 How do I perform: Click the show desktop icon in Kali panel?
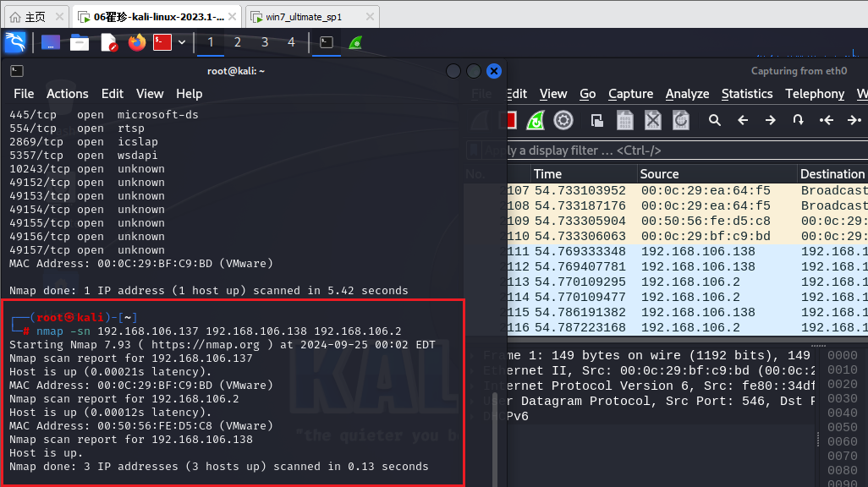51,42
